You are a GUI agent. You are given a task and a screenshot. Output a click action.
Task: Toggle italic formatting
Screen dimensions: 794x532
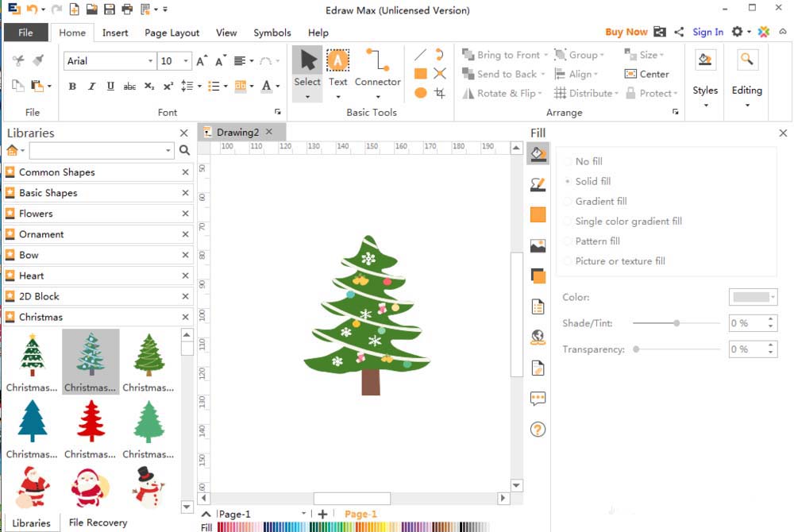(91, 86)
